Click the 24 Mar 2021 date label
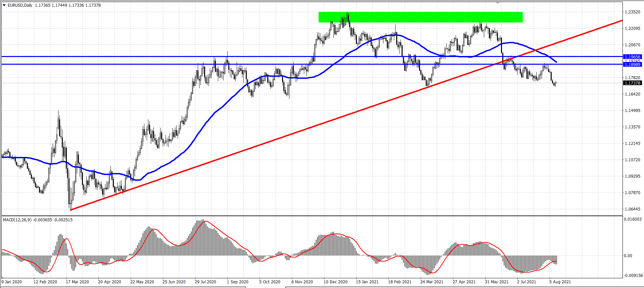The width and height of the screenshot is (644, 288). 432,282
